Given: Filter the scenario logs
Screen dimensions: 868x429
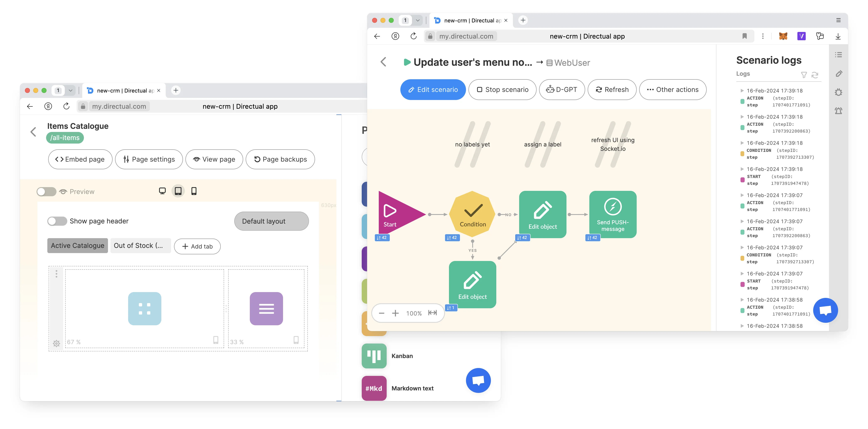Looking at the screenshot, I should coord(804,75).
